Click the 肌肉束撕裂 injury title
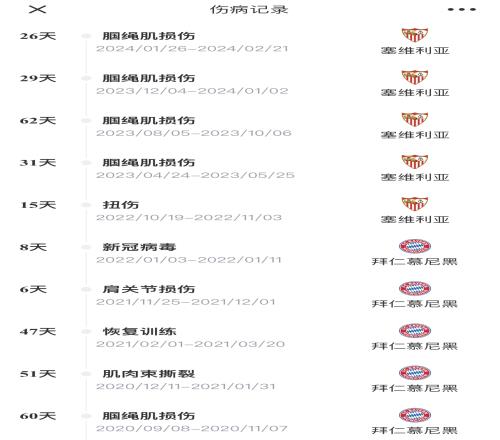This screenshot has width=500, height=440. 149,374
